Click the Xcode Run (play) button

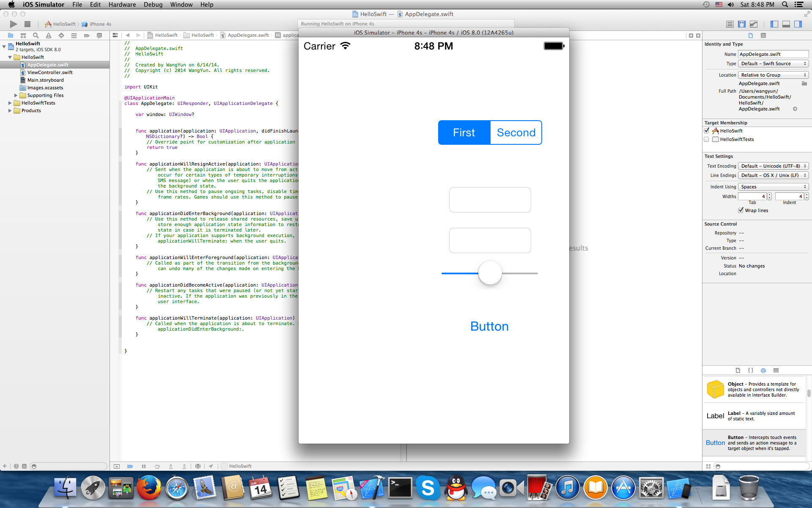click(x=14, y=24)
